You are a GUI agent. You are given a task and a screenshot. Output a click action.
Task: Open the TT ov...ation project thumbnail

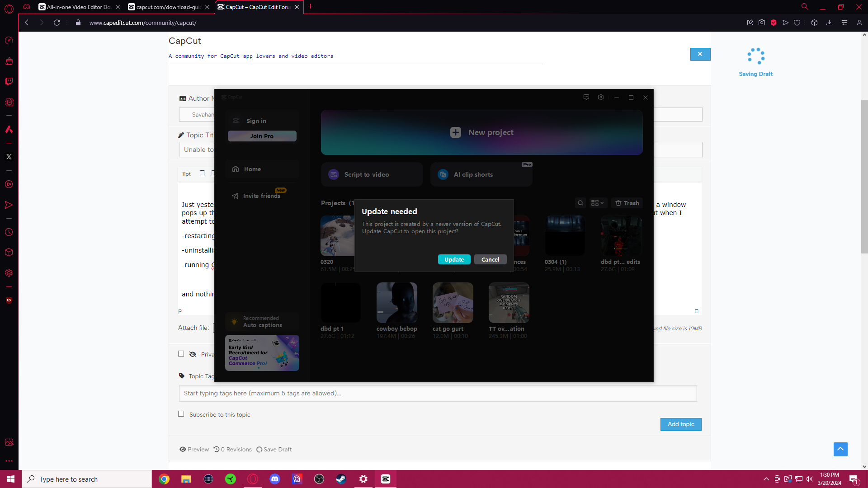(x=509, y=303)
